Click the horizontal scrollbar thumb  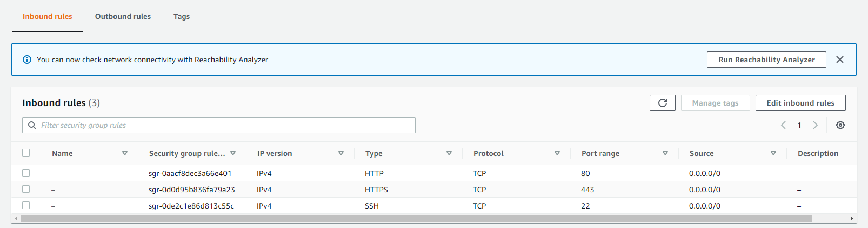tap(416, 219)
